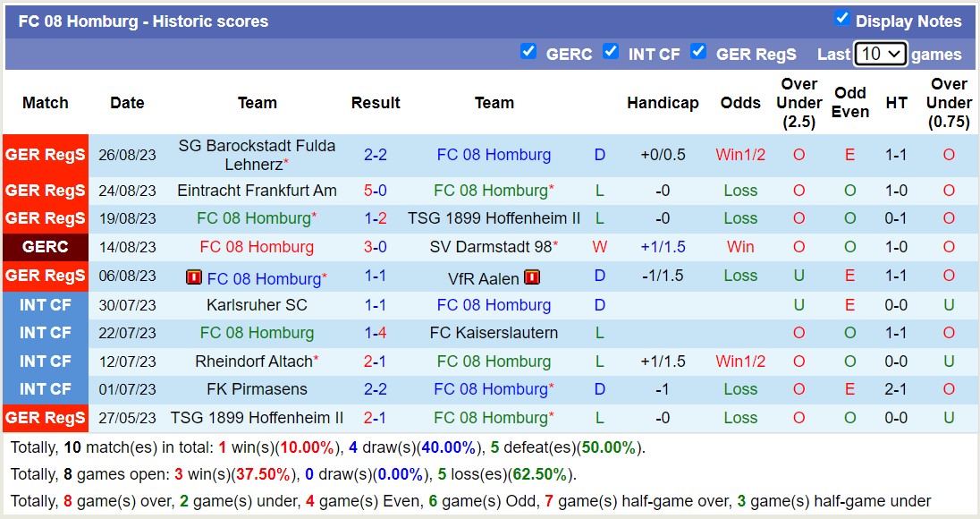Click the GERC label on the 14/08 match
Viewport: 980px width, 519px height.
[x=46, y=247]
